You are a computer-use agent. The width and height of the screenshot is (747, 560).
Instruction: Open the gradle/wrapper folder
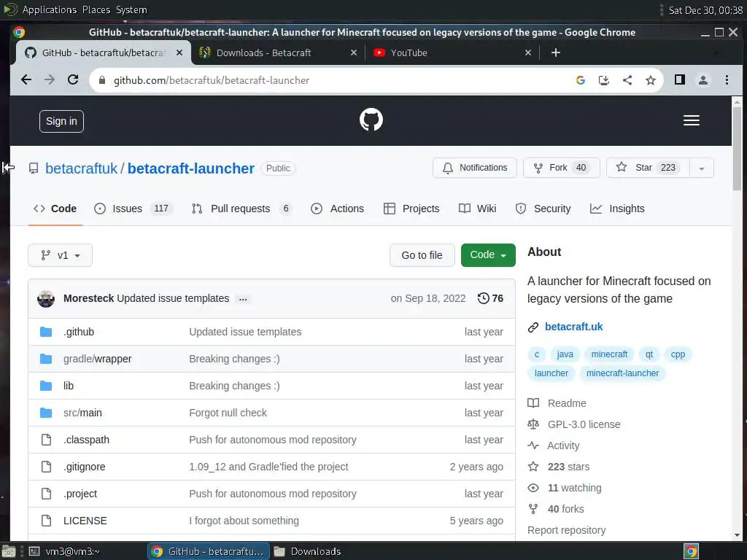[97, 359]
